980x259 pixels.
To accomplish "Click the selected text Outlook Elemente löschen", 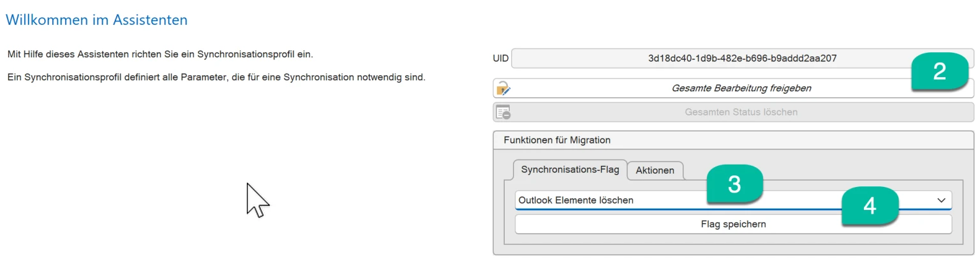I will (x=576, y=200).
